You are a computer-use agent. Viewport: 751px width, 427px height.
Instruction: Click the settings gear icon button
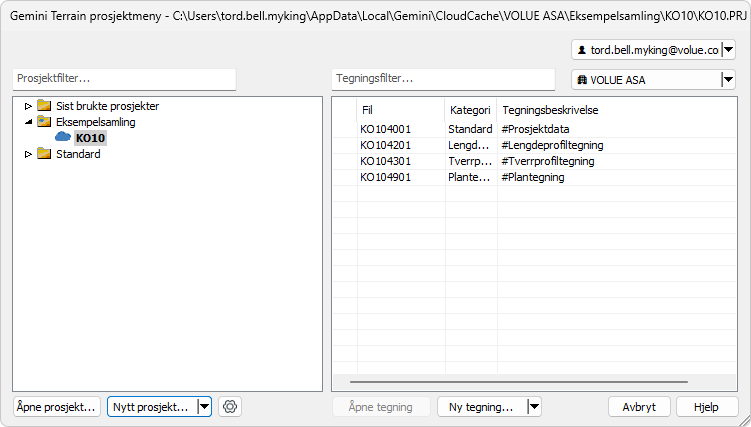coord(230,407)
